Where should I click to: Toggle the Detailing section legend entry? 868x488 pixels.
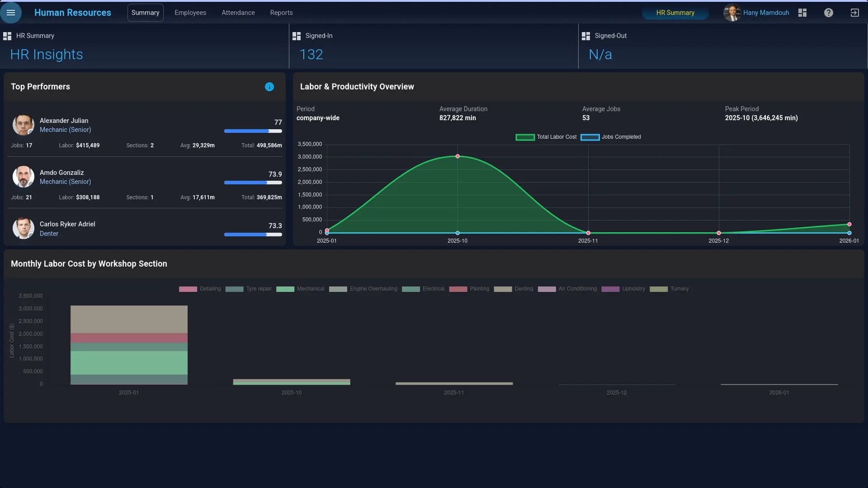pyautogui.click(x=199, y=289)
